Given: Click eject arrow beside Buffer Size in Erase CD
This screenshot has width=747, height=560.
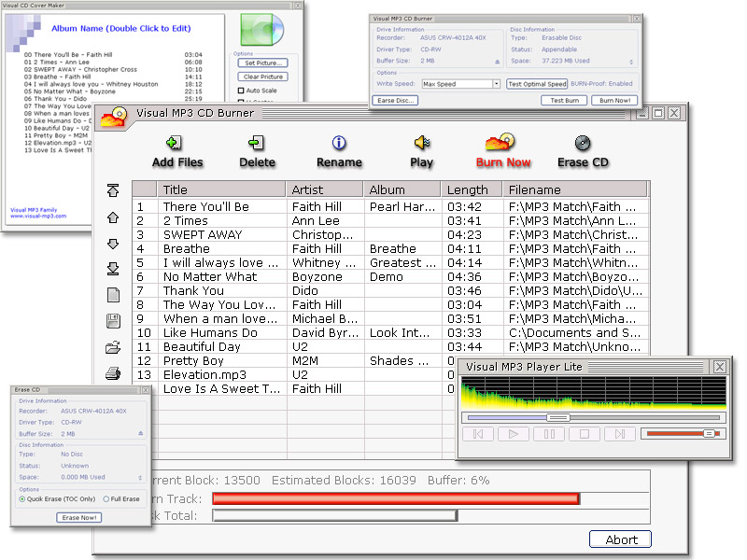Looking at the screenshot, I should (141, 433).
